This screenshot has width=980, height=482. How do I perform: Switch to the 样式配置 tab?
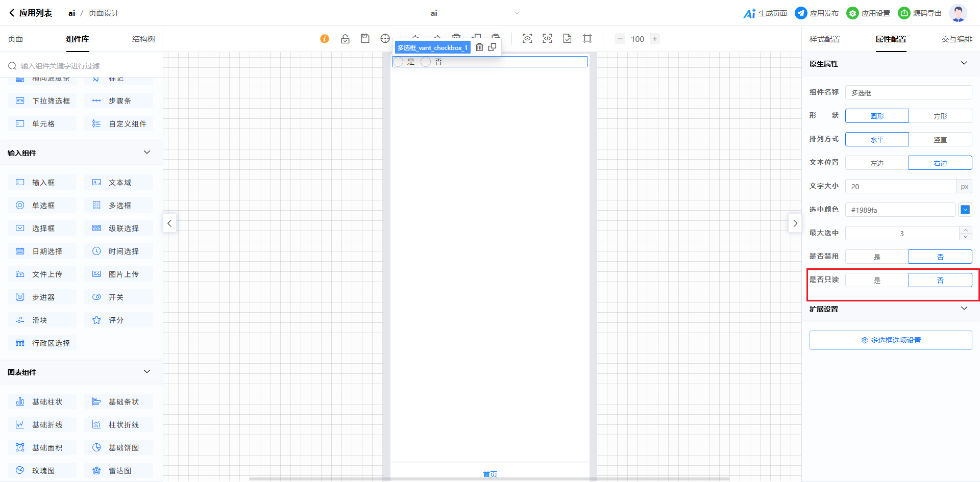pos(824,39)
